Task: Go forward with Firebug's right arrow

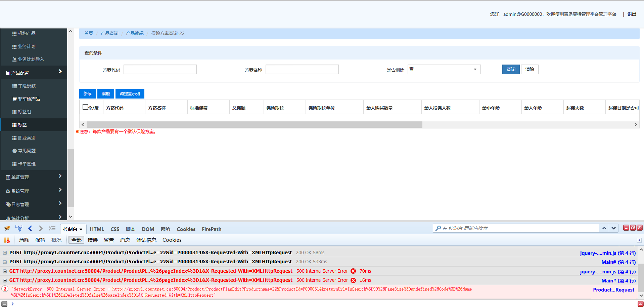Action: click(x=41, y=228)
